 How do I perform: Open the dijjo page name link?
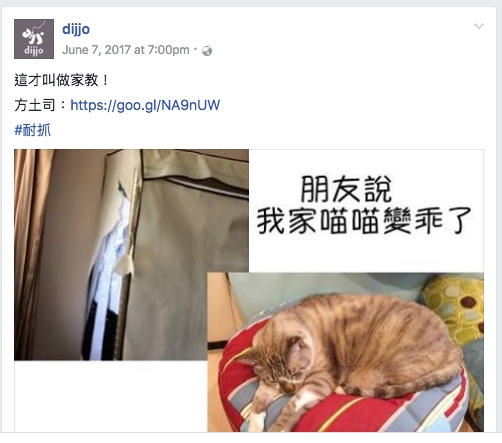[x=76, y=29]
